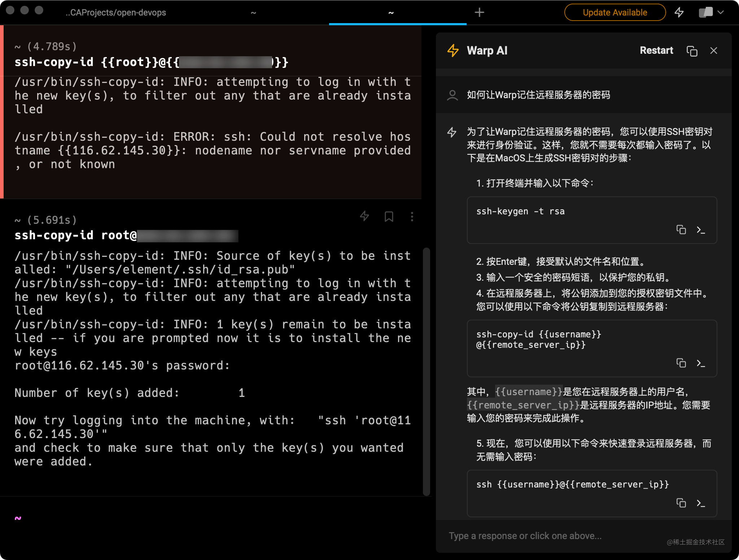
Task: Close the Warp AI panel
Action: [x=713, y=51]
